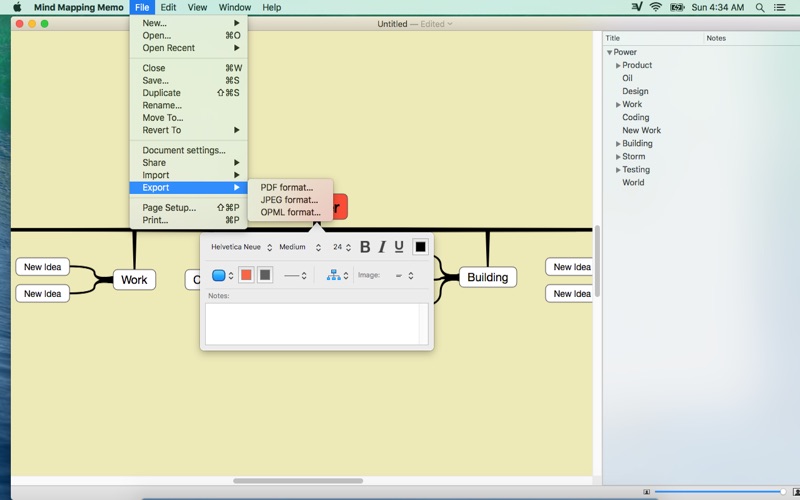Viewport: 800px width, 500px height.
Task: Expand the Building outline row
Action: (618, 144)
